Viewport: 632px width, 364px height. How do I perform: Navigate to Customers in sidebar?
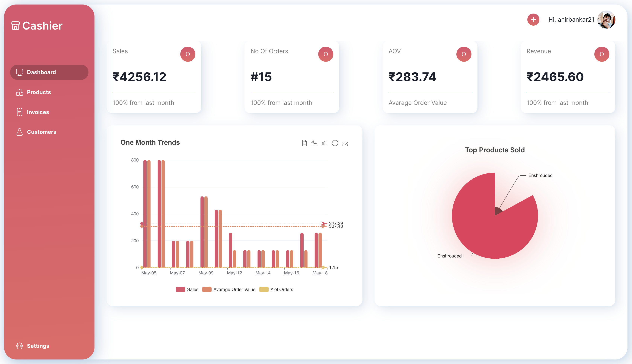[x=42, y=132]
